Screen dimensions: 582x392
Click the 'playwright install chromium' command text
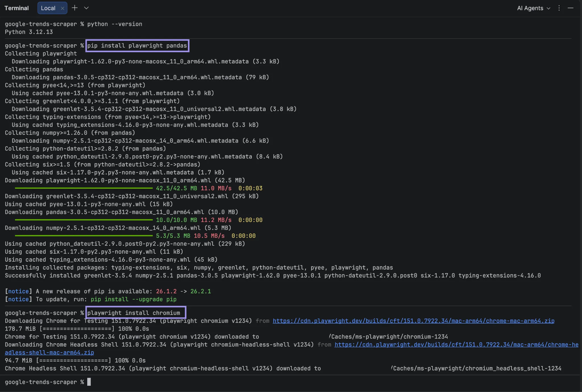[134, 313]
